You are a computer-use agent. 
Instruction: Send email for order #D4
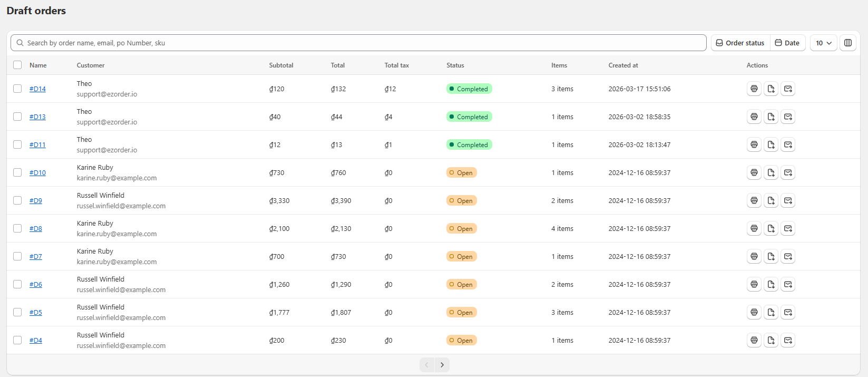[x=788, y=340]
